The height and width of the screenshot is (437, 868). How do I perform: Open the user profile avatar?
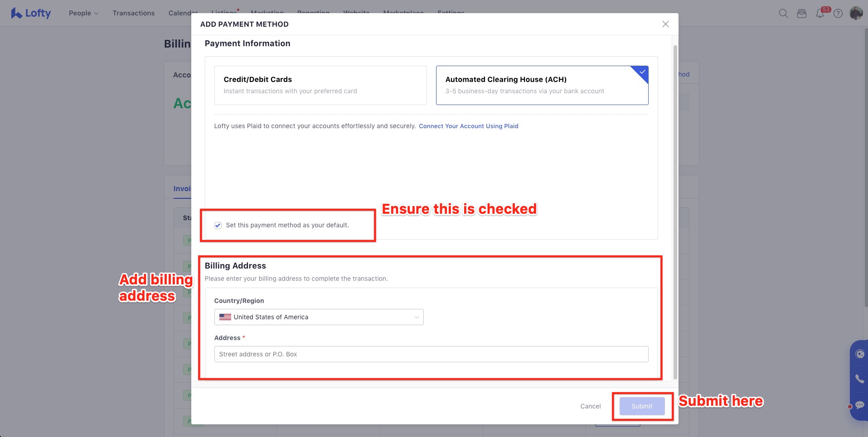pyautogui.click(x=856, y=13)
